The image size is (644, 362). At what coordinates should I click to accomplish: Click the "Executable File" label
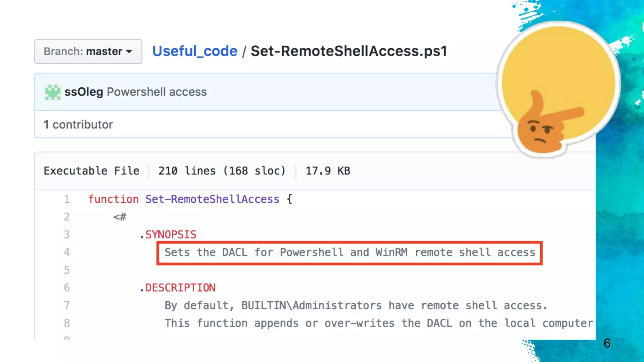[x=92, y=171]
